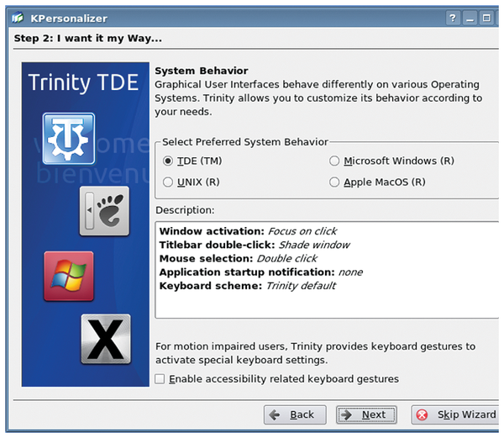
Task: Select the TDE (TM) radio button
Action: click(x=168, y=161)
